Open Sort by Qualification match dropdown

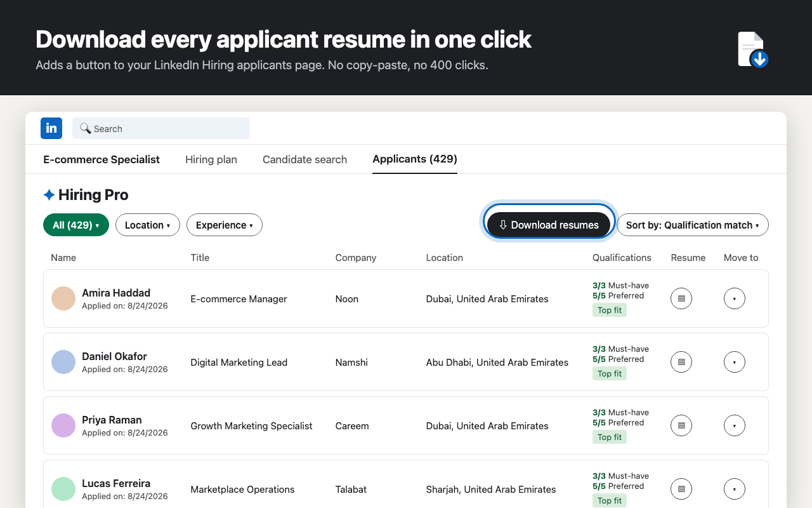(x=693, y=225)
